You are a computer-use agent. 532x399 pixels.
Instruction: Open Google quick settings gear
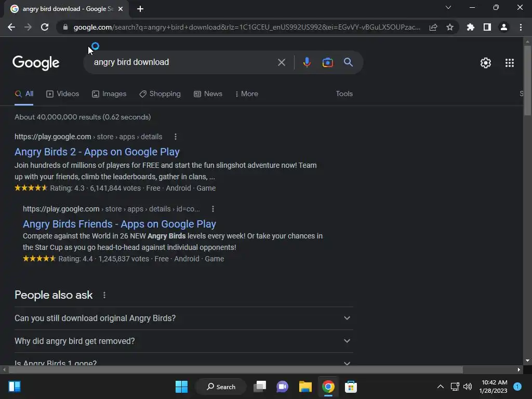(486, 63)
